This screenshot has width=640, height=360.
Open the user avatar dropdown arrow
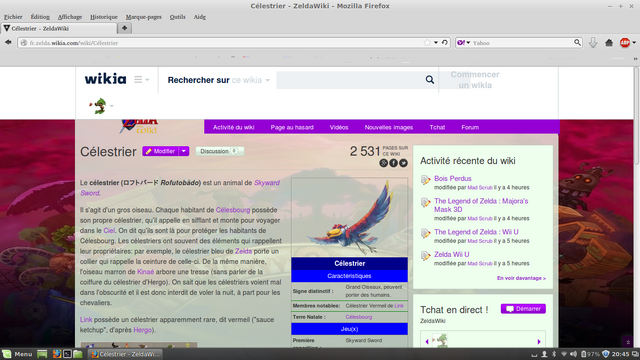112,106
